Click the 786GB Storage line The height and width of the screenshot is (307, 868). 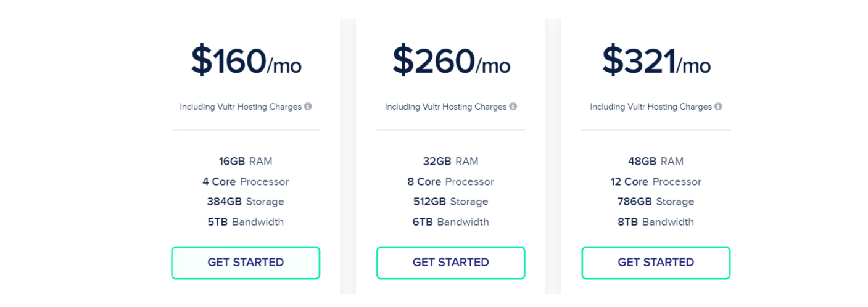[656, 202]
